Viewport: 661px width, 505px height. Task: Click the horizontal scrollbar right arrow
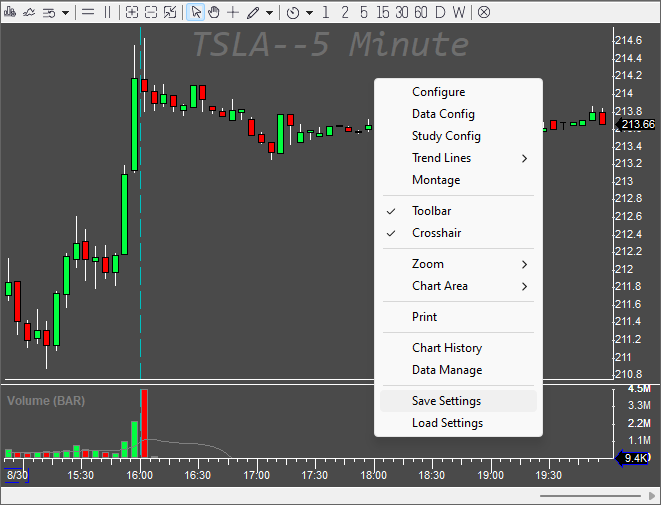[652, 496]
